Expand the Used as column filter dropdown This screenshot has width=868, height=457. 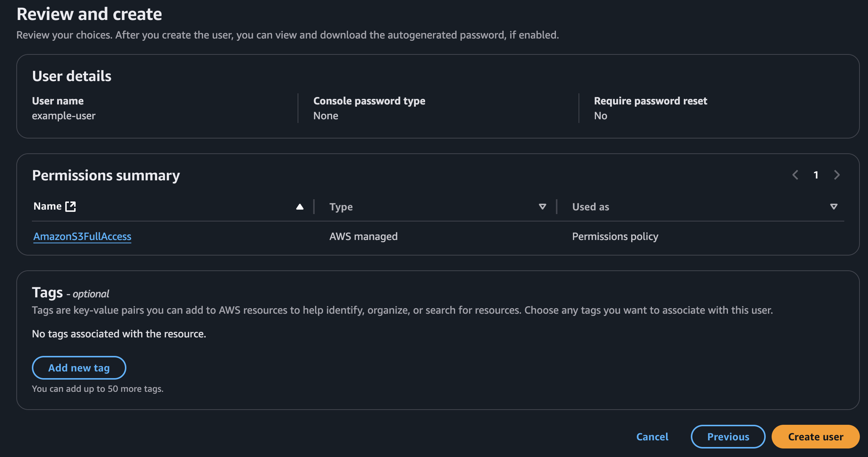click(x=833, y=206)
